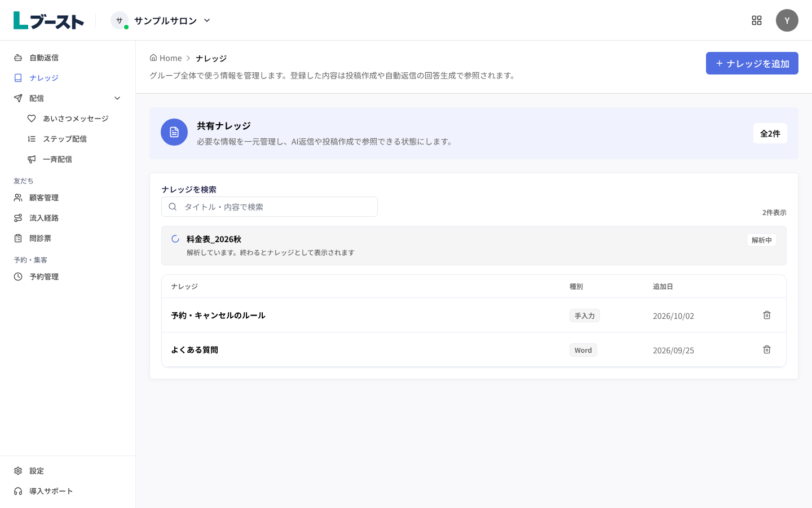The image size is (812, 508).
Task: Click the 予約管理 clock icon
Action: click(x=18, y=277)
